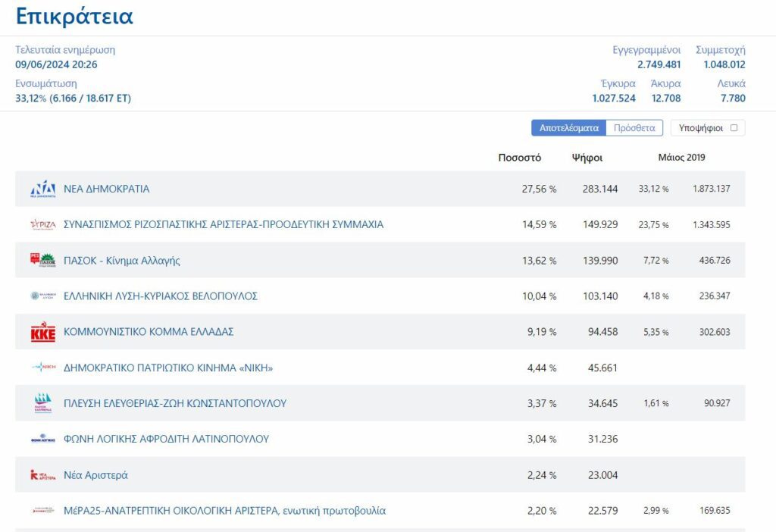Click the vote count 283.144

[x=600, y=189]
